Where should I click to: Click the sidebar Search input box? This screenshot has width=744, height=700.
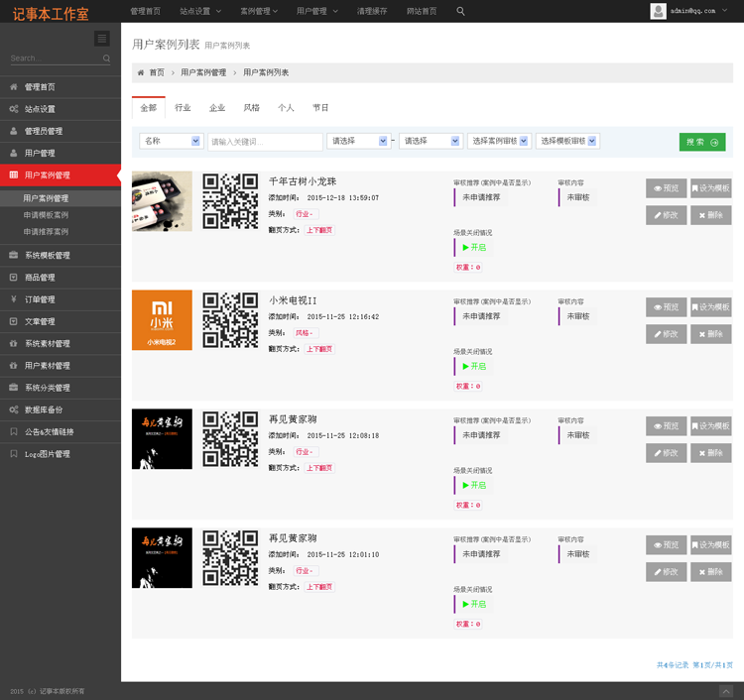[x=55, y=58]
